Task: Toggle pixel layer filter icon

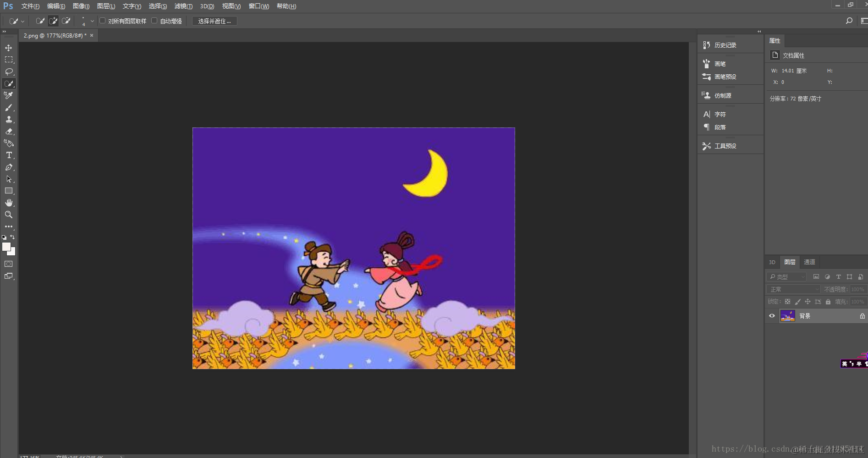Action: (x=816, y=277)
